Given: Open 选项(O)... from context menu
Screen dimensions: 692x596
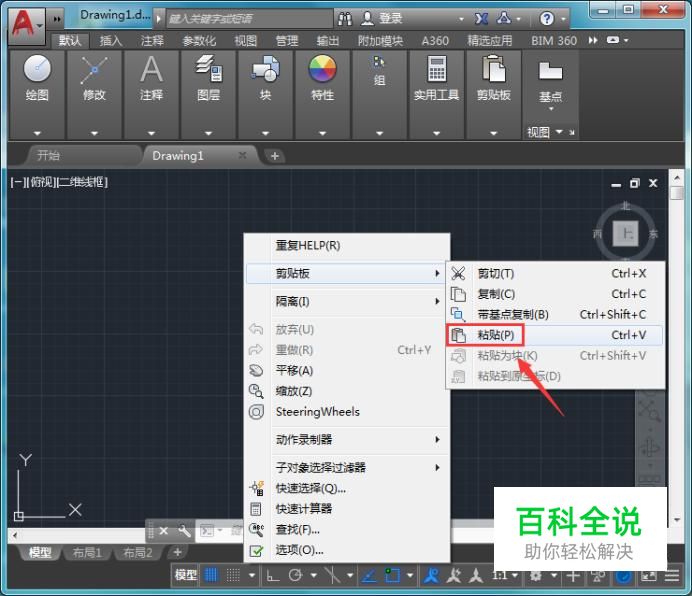Looking at the screenshot, I should (x=347, y=550).
